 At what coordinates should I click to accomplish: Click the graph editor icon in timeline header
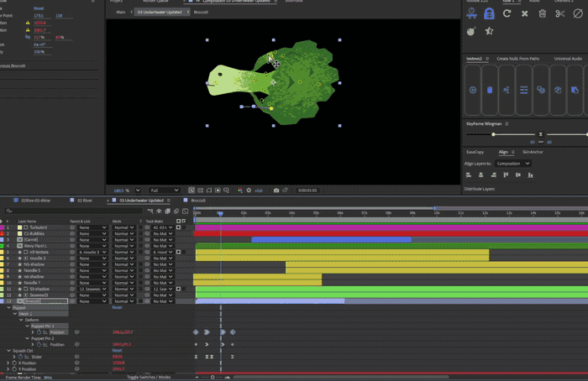coord(185,211)
